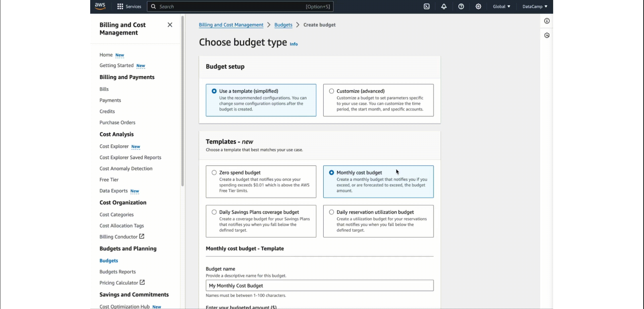Open the help question mark icon

click(461, 6)
